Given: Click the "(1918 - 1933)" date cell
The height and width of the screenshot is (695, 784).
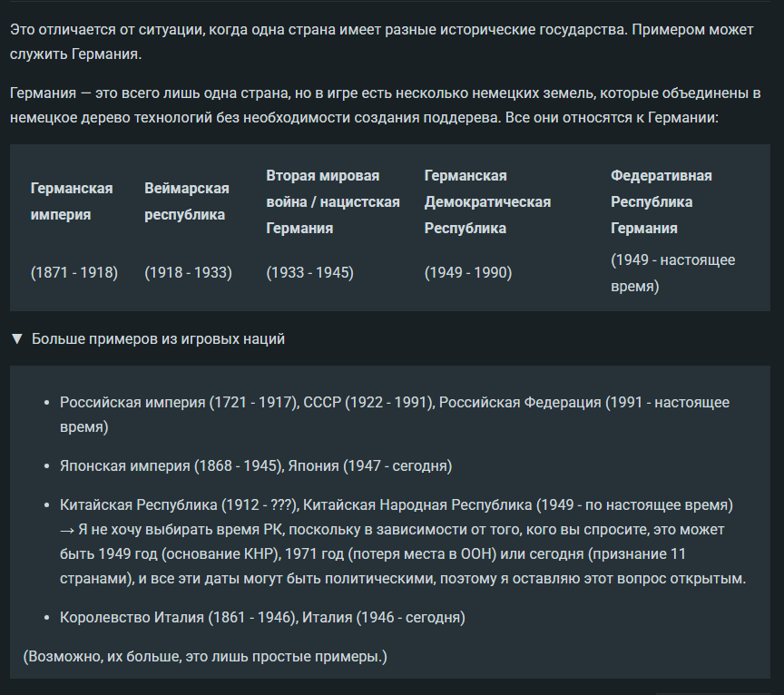Looking at the screenshot, I should tap(188, 272).
